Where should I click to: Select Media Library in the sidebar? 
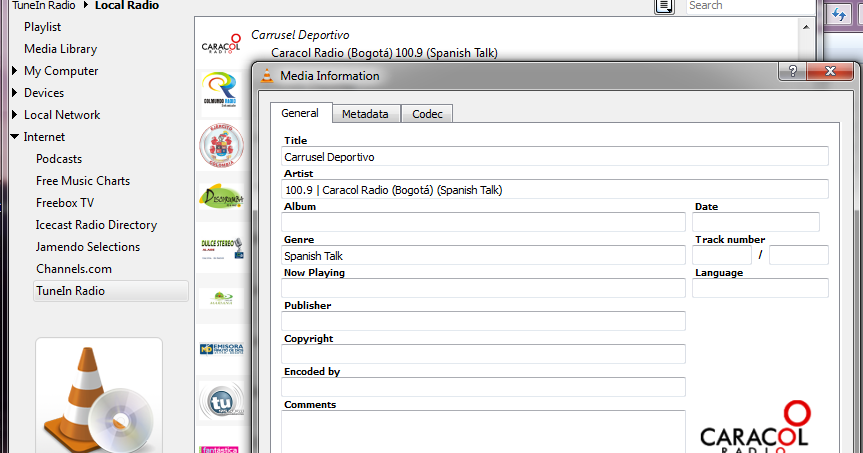[x=61, y=48]
